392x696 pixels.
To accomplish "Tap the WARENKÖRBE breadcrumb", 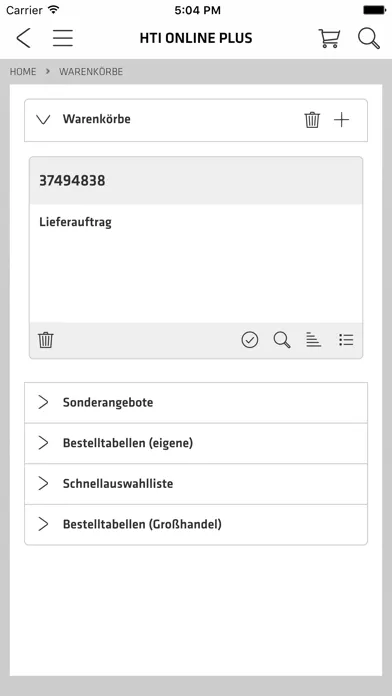I will [91, 71].
